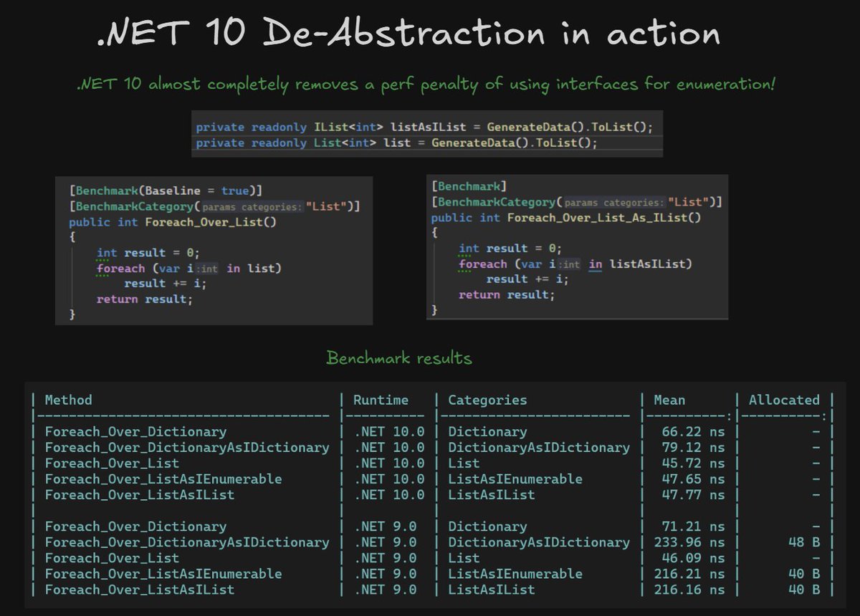Click ".NET 9.0" in the 71.21 ns row
860x616 pixels.
385,526
